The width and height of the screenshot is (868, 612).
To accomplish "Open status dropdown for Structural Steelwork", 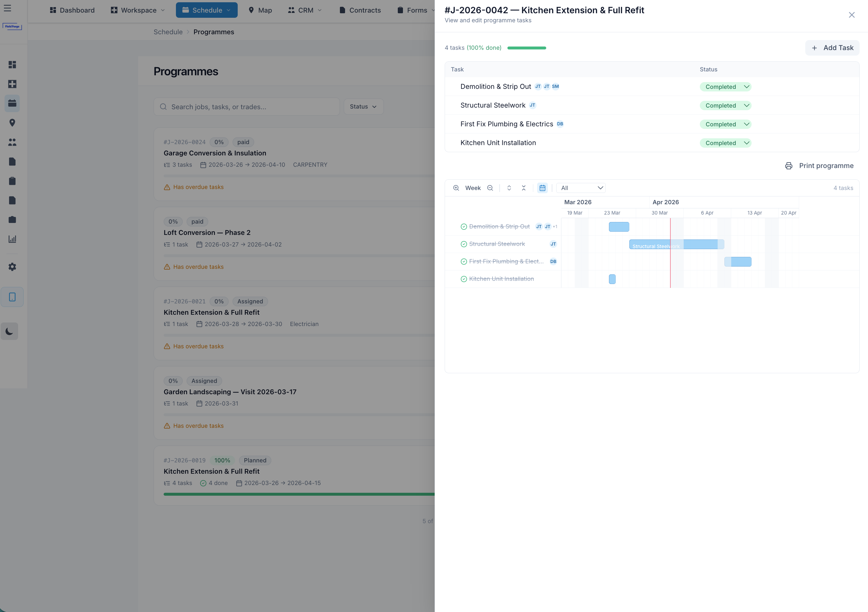I will tap(725, 105).
